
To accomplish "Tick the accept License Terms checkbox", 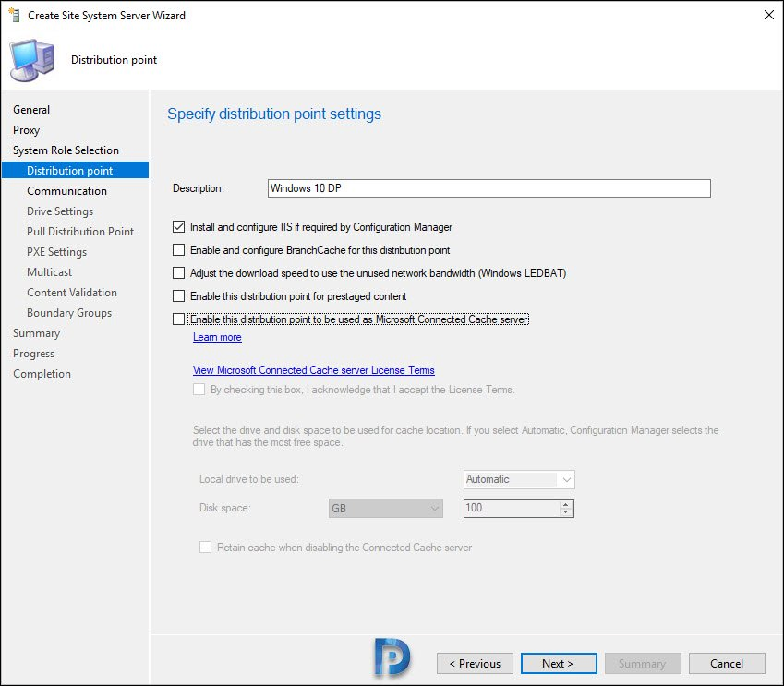I will (199, 390).
